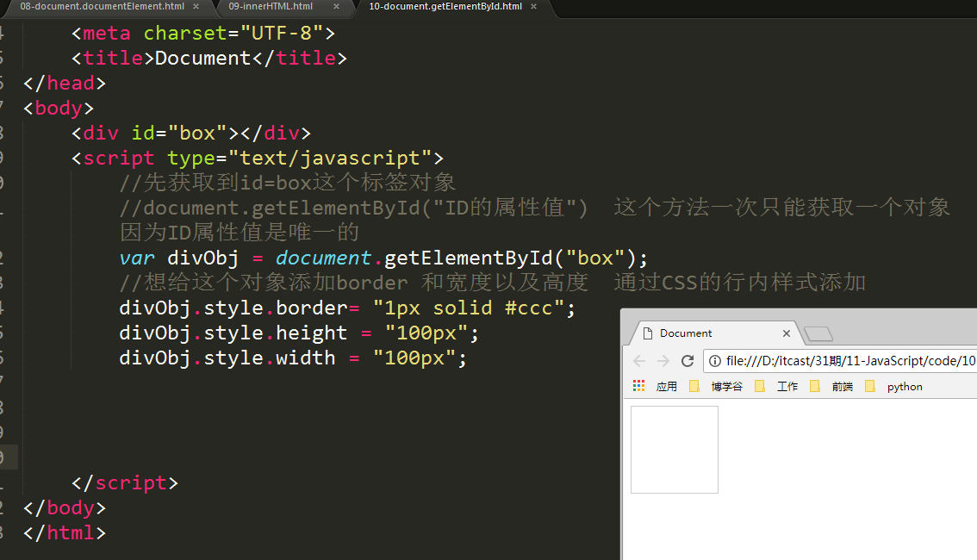Click the <title>Document</title> line
977x560 pixels.
pos(208,58)
